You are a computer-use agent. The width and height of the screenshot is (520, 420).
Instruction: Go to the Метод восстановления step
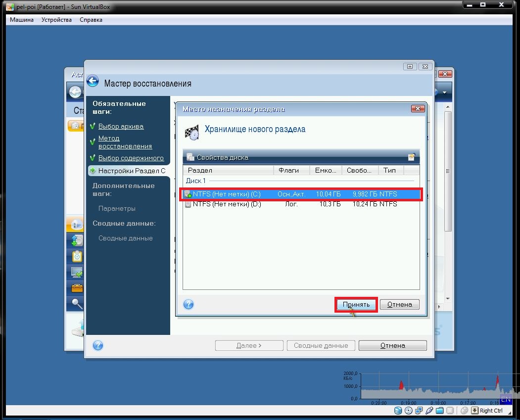[x=125, y=142]
